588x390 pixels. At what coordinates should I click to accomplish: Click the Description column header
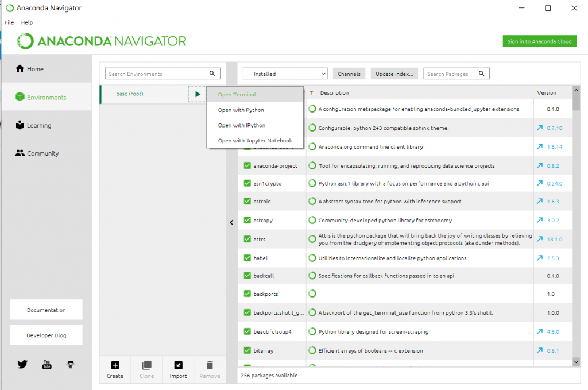coord(334,92)
